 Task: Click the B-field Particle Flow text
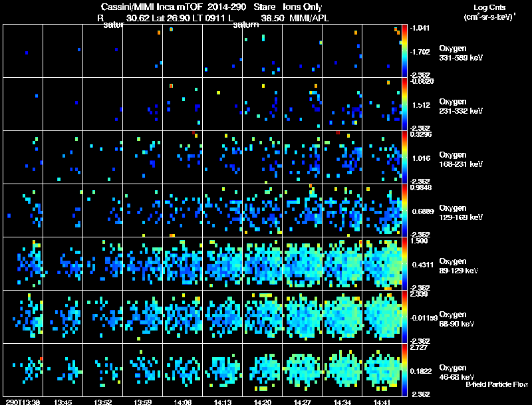(x=497, y=384)
